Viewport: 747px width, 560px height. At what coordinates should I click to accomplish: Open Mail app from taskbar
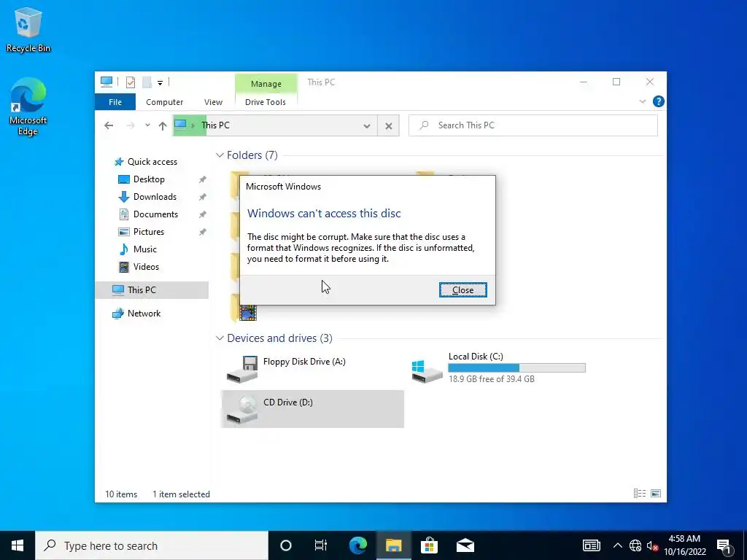point(465,545)
